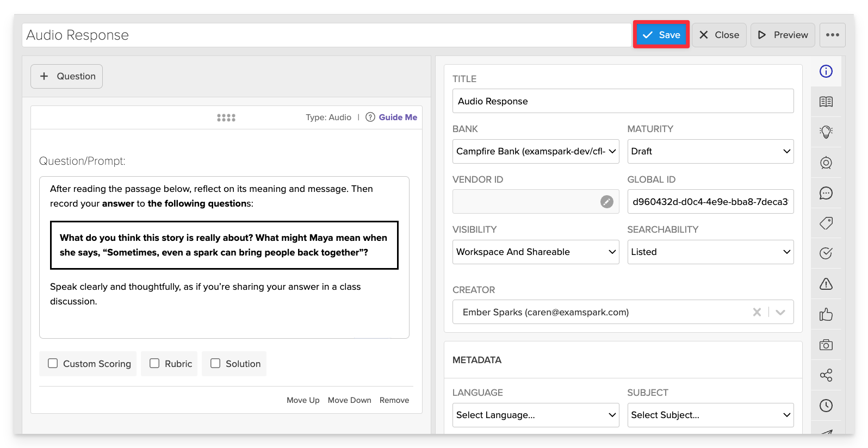Viewport: 868px width, 448px height.
Task: Open the three-dots more options menu
Action: 832,35
